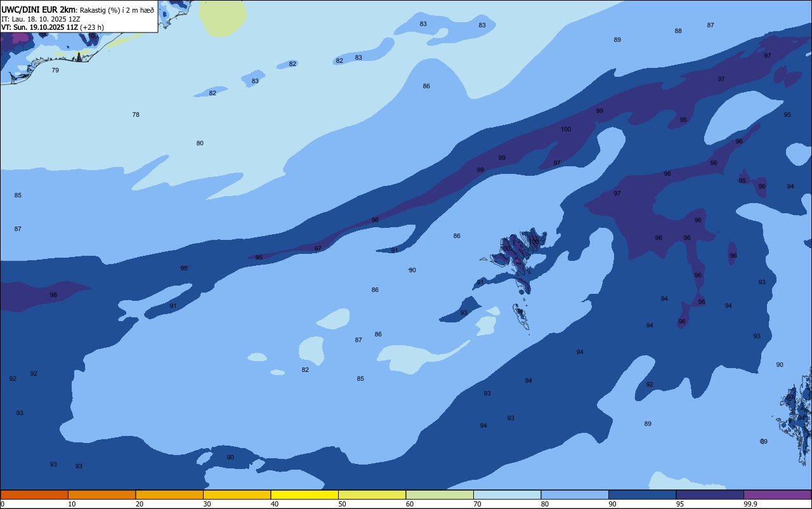Viewport: 812px width, 509px height.
Task: Click the legend tick label 30
Action: (207, 504)
